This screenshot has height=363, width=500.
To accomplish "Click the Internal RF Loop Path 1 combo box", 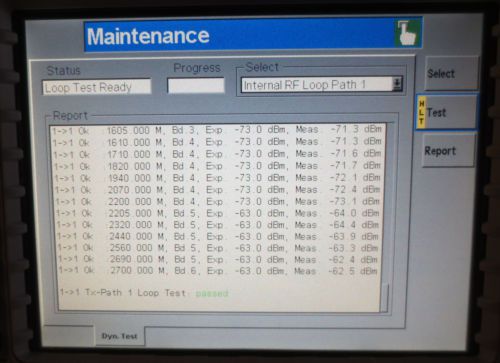I will point(322,85).
